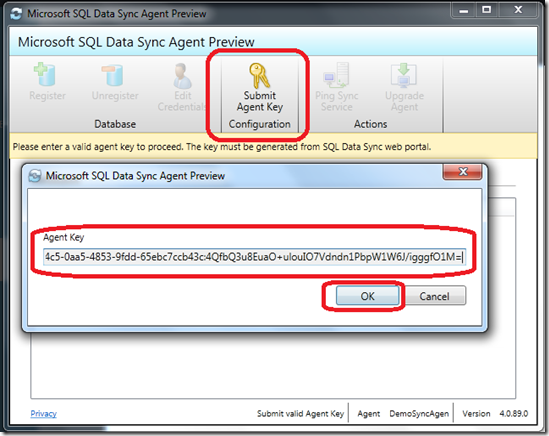Close the main Sync Agent window
549x436 pixels.
coord(518,11)
